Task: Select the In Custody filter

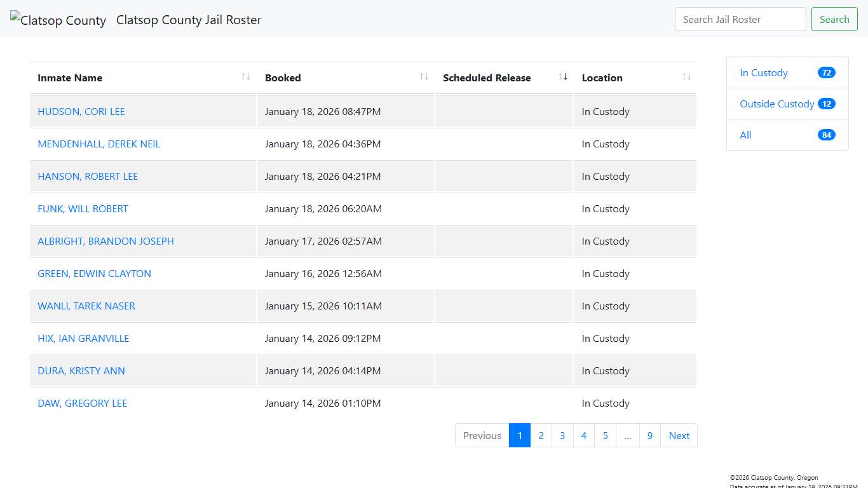Action: 763,72
